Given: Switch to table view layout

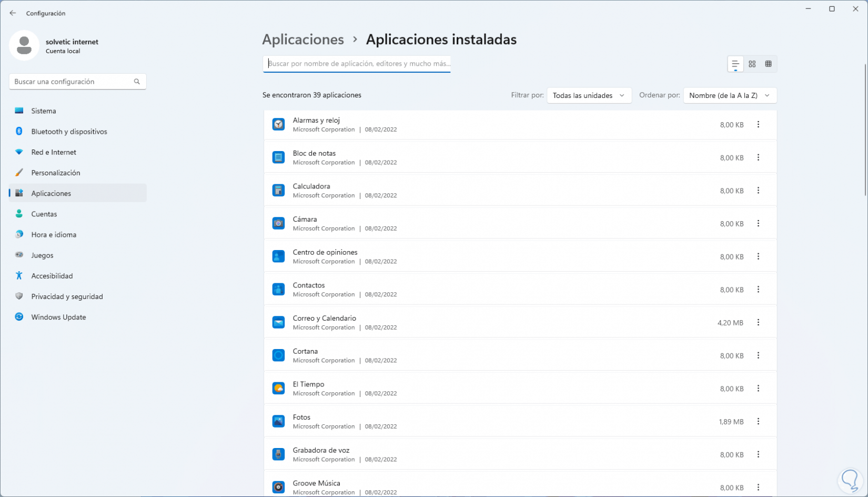Looking at the screenshot, I should [x=769, y=64].
